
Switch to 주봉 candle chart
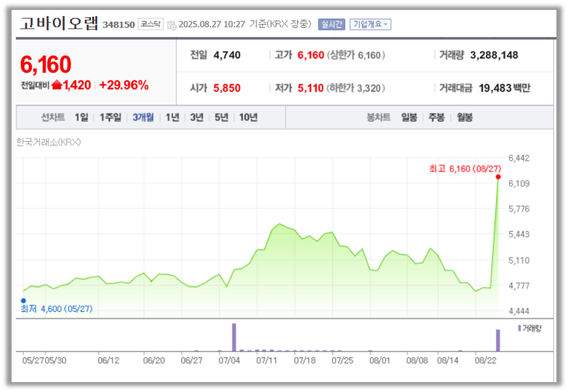[437, 118]
